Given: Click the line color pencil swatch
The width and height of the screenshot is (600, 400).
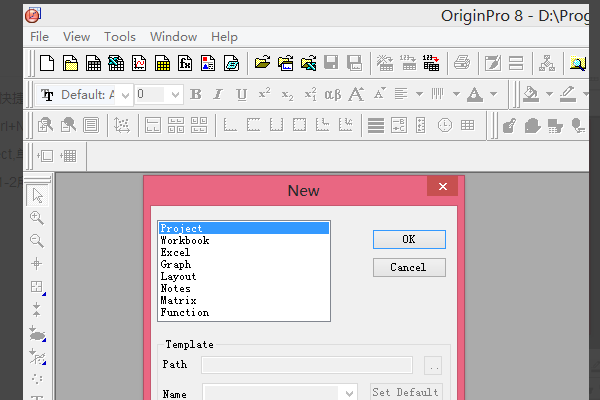Looking at the screenshot, I should coord(568,94).
